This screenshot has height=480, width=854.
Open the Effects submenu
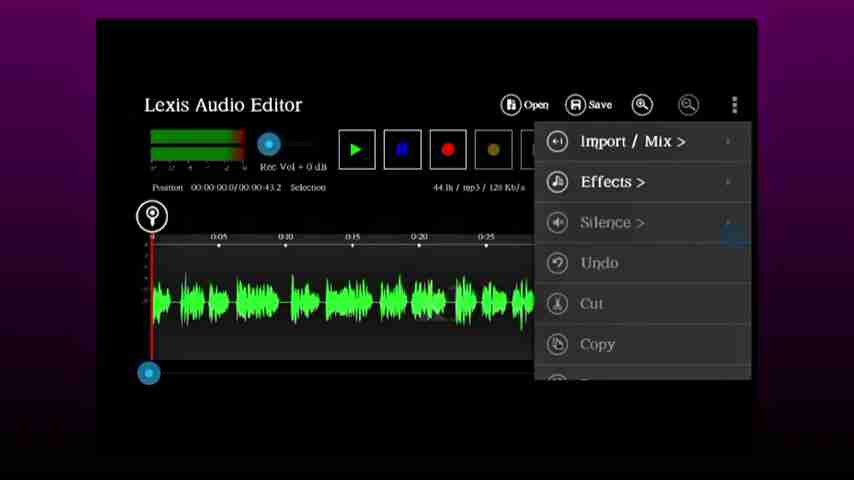pos(643,182)
